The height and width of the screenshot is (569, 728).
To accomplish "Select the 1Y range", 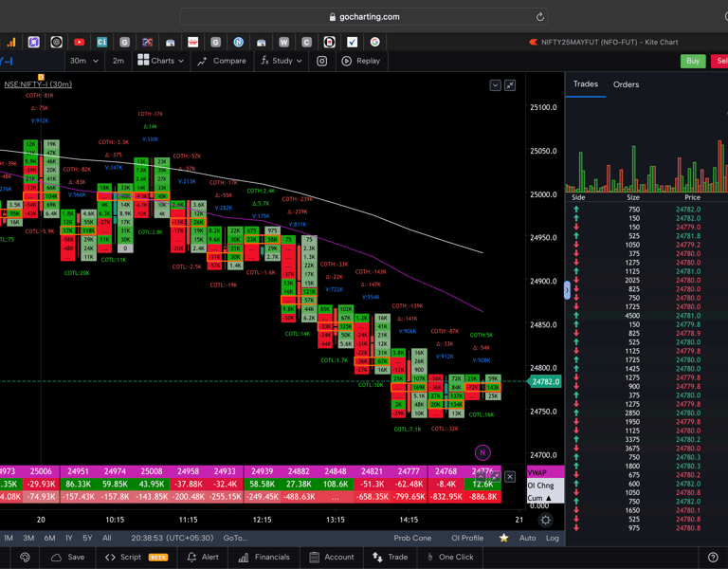I will [69, 538].
